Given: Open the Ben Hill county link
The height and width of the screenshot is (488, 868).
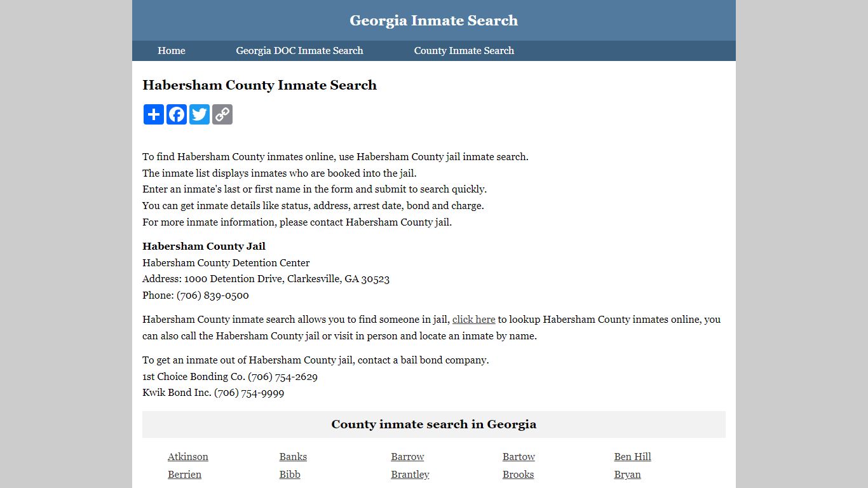Looking at the screenshot, I should tap(632, 457).
